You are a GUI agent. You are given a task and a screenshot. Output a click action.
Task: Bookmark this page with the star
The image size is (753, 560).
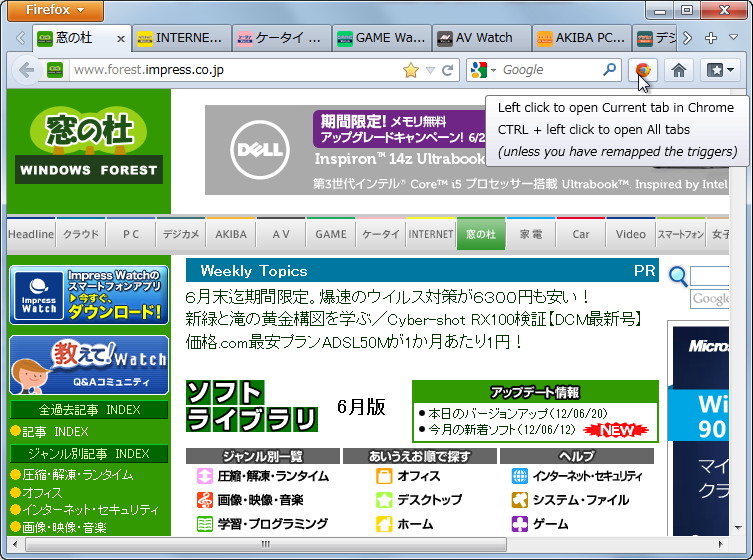pyautogui.click(x=411, y=70)
